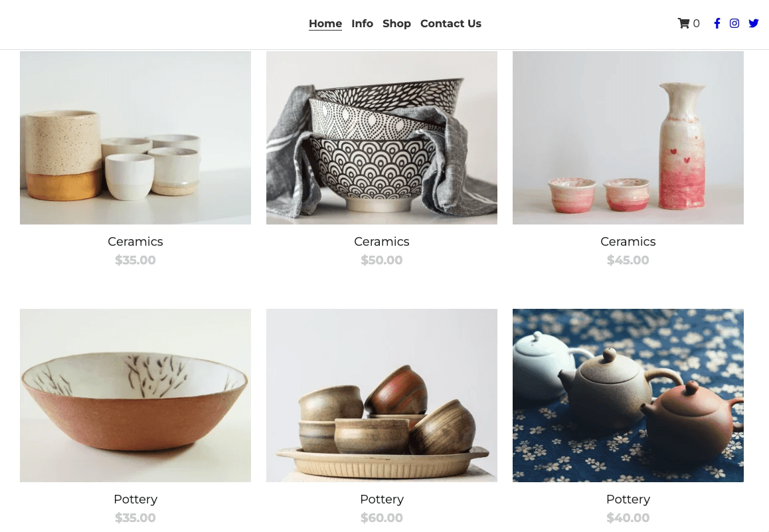This screenshot has width=769, height=532.
Task: Open the Twitter profile icon
Action: (x=754, y=23)
